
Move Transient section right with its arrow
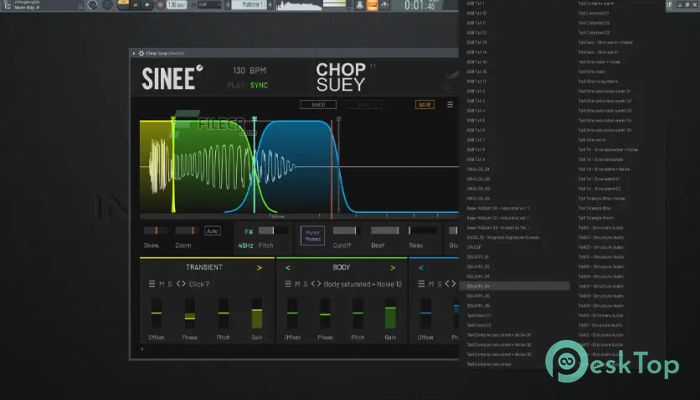point(259,268)
